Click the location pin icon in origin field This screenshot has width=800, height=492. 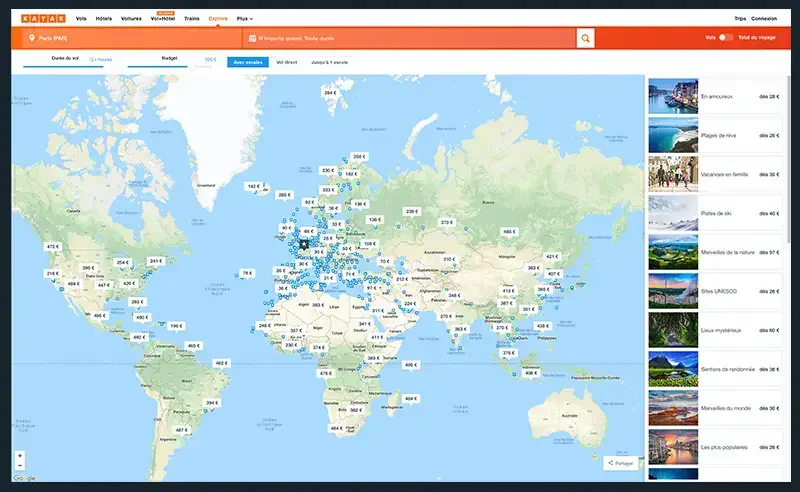32,38
